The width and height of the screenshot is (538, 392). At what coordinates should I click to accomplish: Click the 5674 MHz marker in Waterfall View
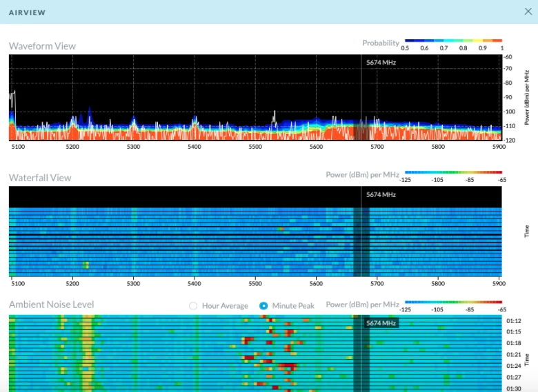(381, 195)
